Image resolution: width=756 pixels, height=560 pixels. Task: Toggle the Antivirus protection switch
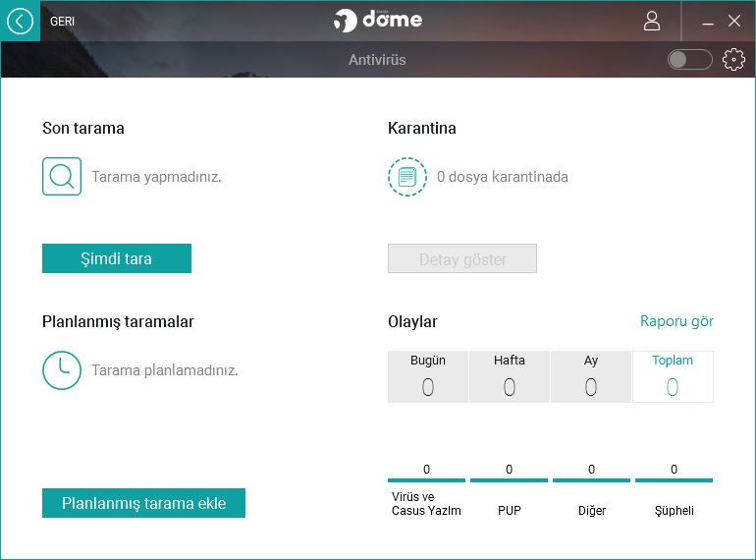690,60
